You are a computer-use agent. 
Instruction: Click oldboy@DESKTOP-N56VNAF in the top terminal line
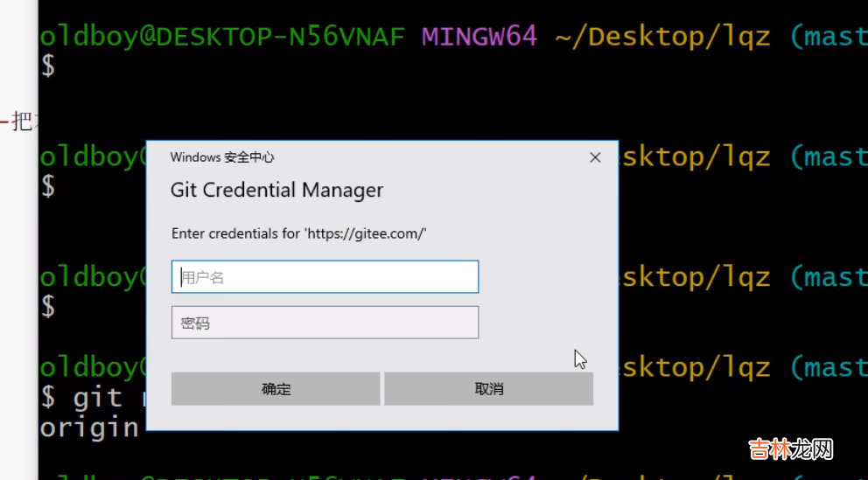pos(225,38)
